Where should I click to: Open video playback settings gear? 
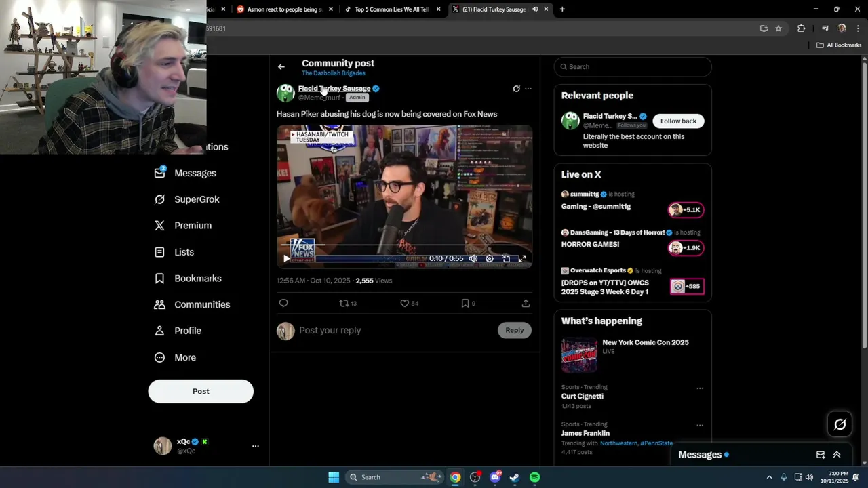tap(490, 258)
